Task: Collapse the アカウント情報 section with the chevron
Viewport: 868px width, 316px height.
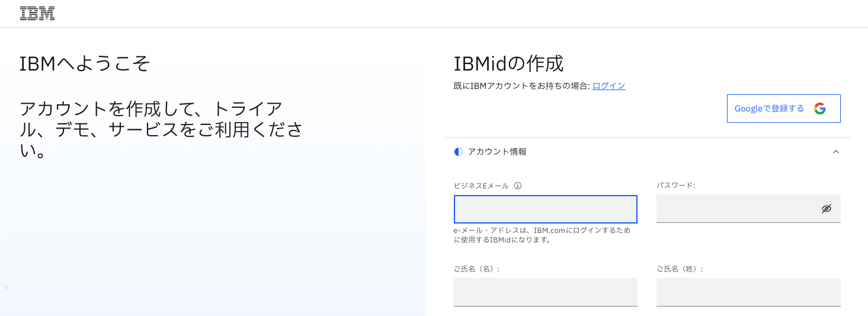Action: 836,152
